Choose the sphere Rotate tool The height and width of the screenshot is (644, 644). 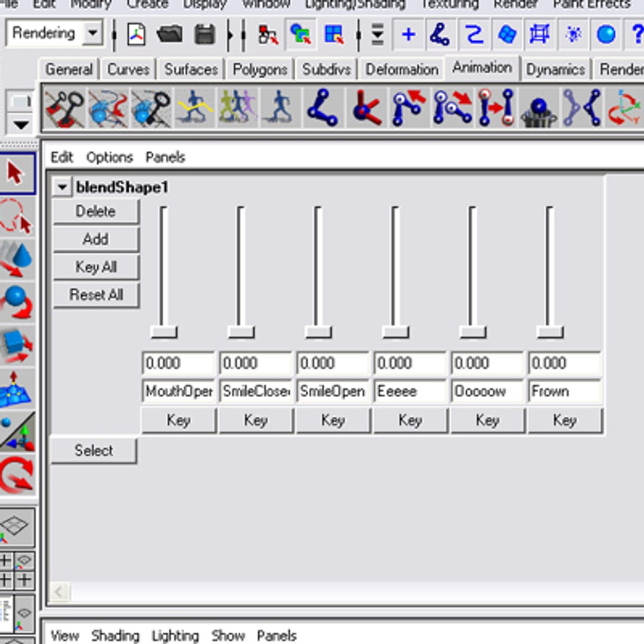click(17, 303)
